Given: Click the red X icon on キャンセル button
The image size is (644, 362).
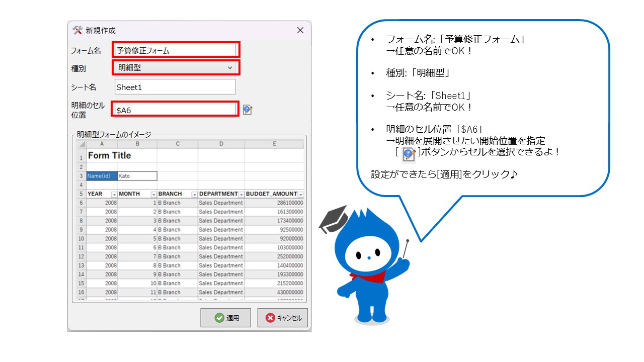Looking at the screenshot, I should tap(271, 318).
